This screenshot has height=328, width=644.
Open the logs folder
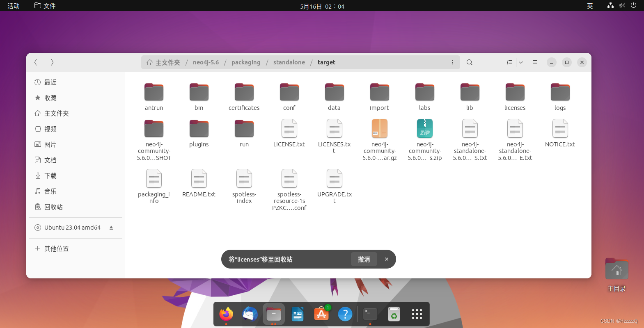pyautogui.click(x=560, y=97)
